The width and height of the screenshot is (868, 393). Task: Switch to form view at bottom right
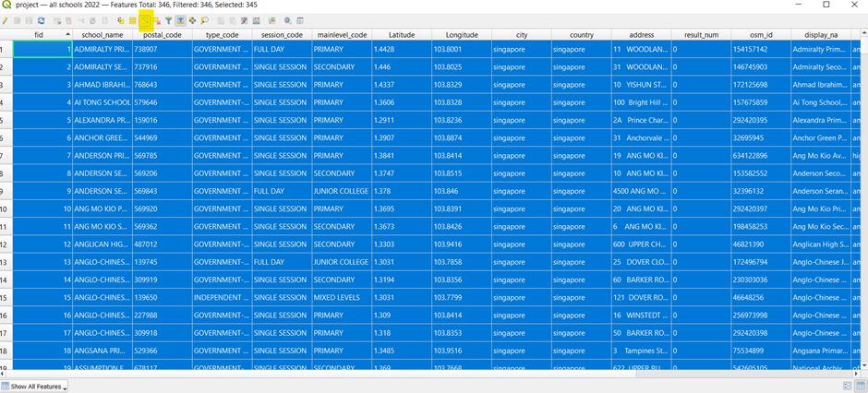click(847, 387)
